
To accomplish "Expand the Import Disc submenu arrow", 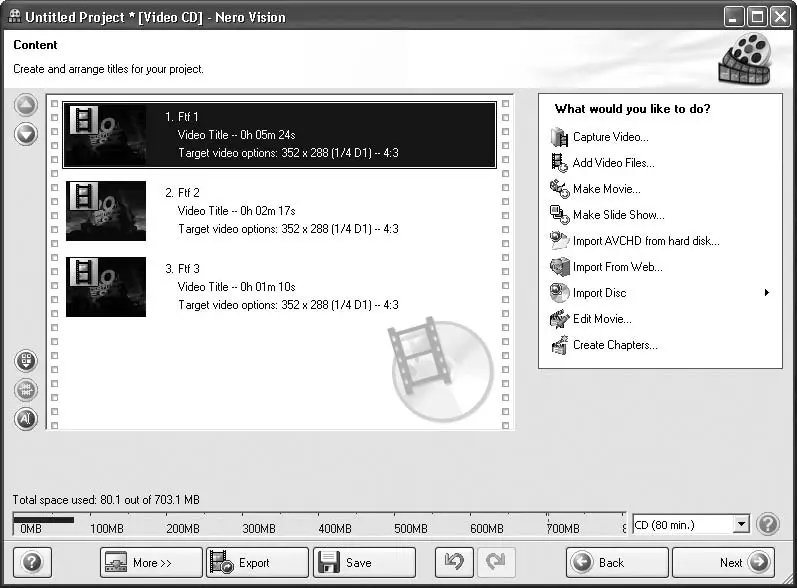I will [767, 293].
